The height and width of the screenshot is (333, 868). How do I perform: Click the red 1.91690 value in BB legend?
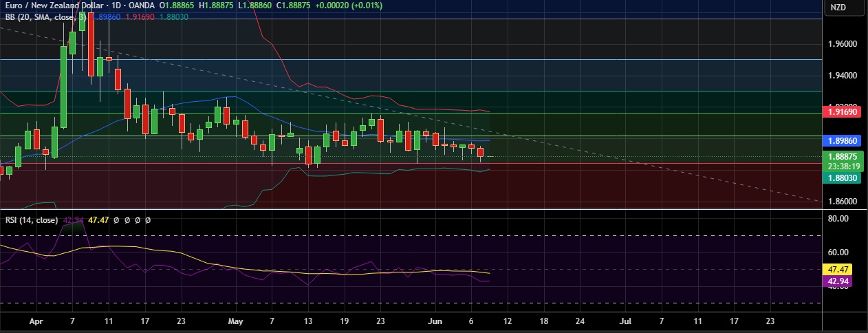(142, 17)
